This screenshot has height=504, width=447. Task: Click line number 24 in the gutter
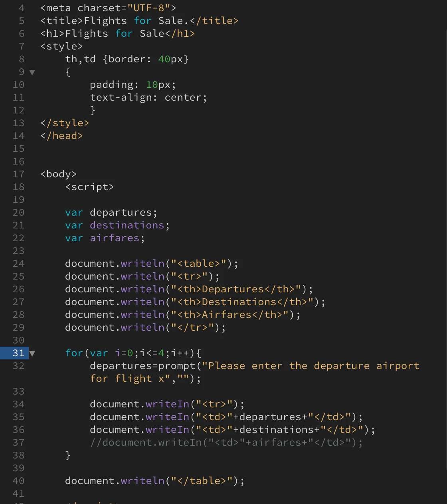pyautogui.click(x=18, y=264)
